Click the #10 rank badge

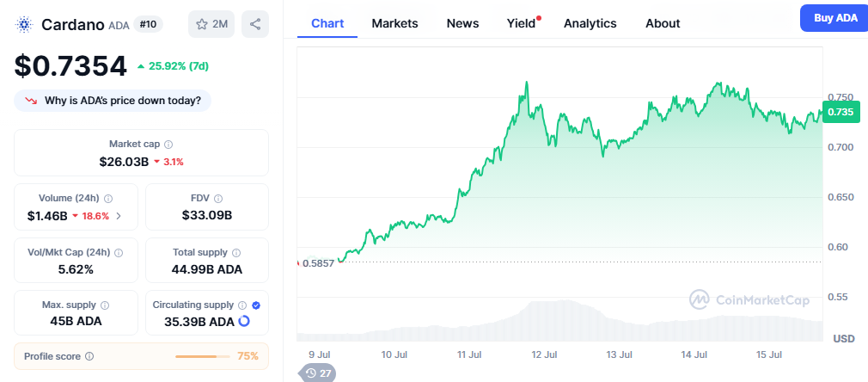[x=148, y=24]
